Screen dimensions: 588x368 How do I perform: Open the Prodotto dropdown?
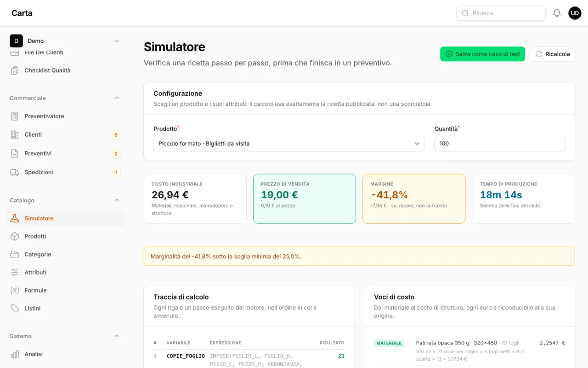click(289, 144)
